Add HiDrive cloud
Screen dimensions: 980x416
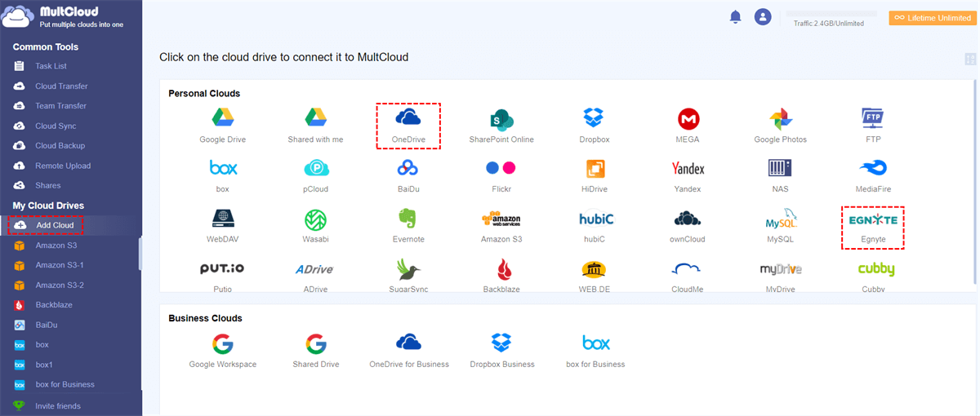[x=594, y=175]
